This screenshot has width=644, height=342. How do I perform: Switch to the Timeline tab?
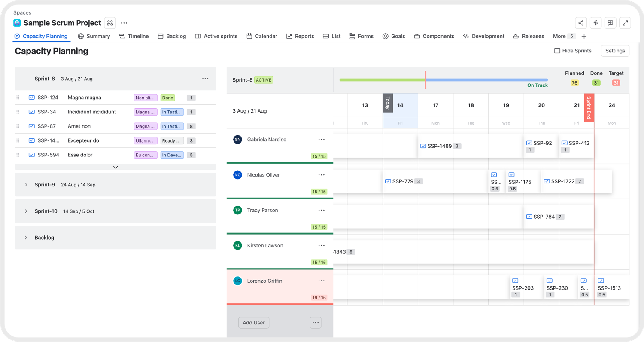pyautogui.click(x=134, y=36)
